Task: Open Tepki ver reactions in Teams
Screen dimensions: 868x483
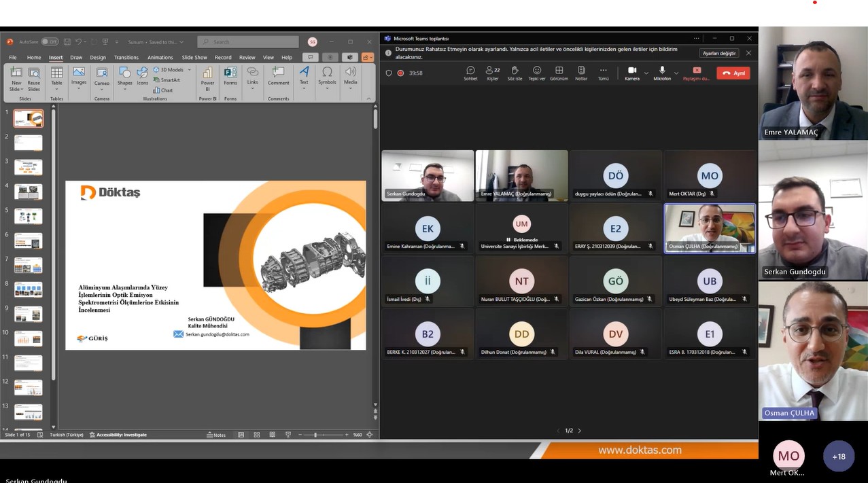Action: pos(537,73)
